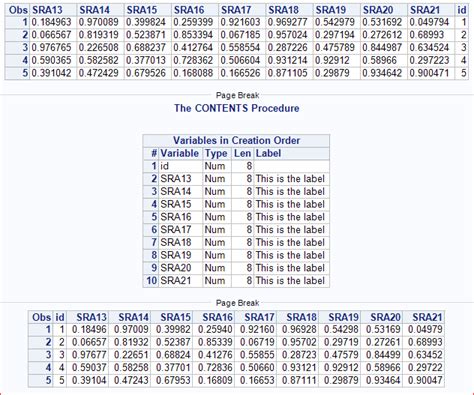Select value 0.85339 in the bottom table
The height and width of the screenshot is (395, 474).
coord(215,342)
